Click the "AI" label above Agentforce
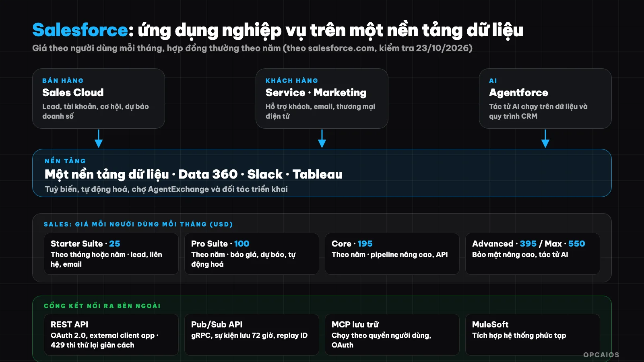 493,80
